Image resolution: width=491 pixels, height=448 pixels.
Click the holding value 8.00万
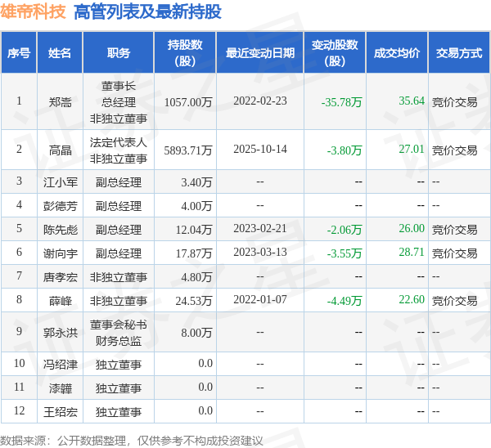tap(196, 332)
